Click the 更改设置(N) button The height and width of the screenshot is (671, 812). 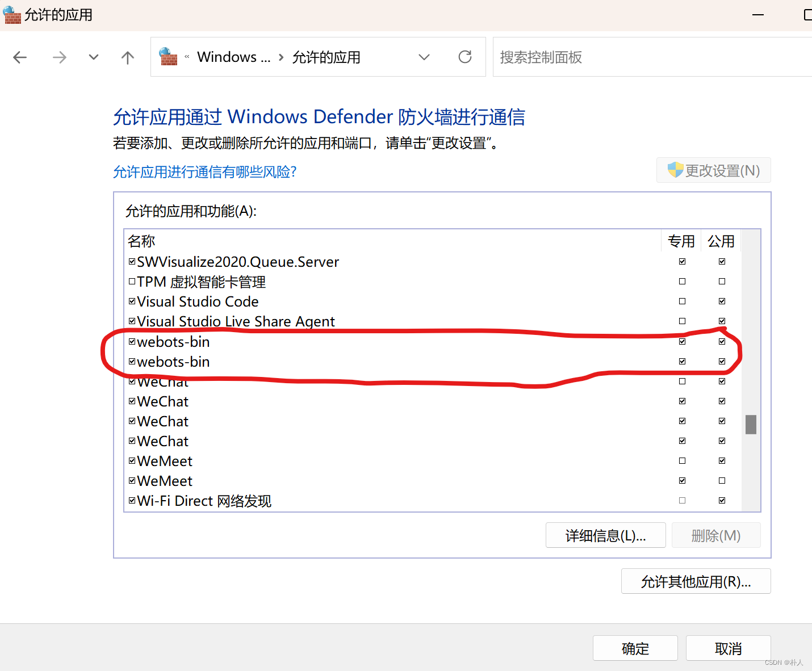click(x=714, y=170)
